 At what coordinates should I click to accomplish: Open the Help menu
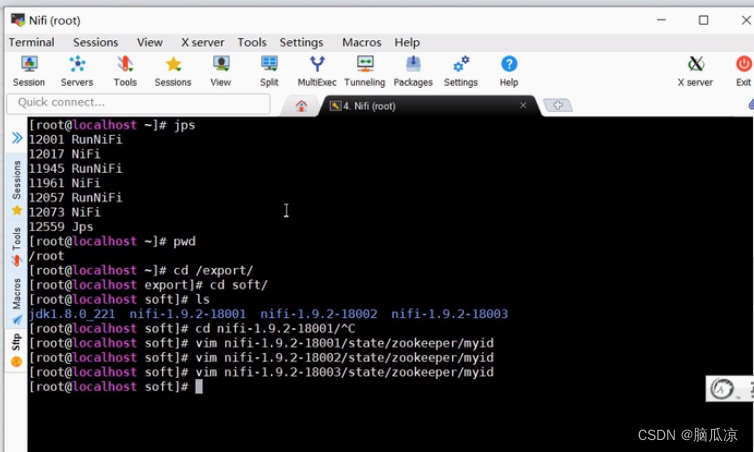click(407, 42)
